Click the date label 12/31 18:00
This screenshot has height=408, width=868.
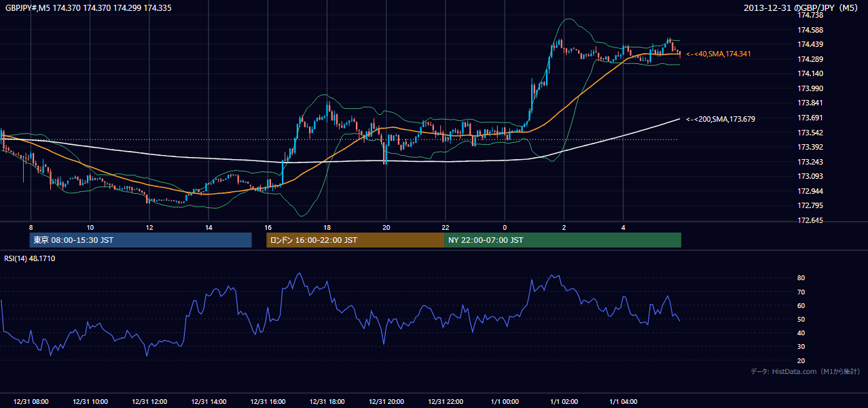(327, 401)
